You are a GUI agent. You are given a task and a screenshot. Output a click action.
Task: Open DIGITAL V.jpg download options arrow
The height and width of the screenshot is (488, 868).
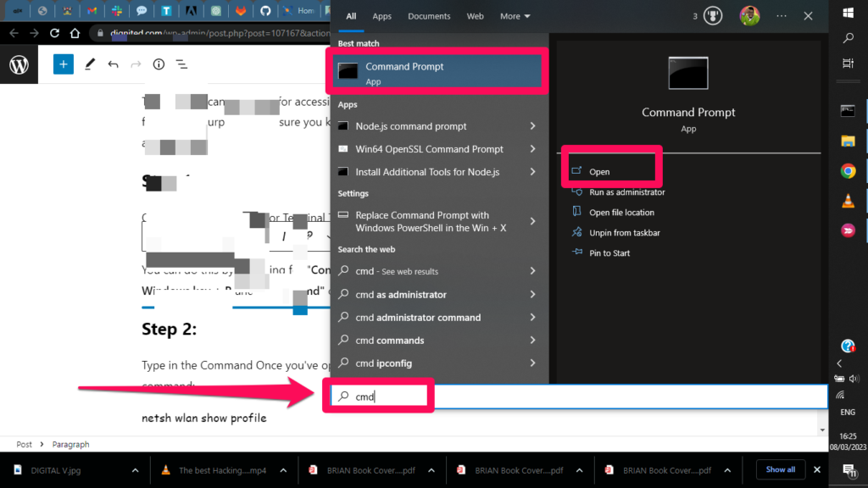point(135,470)
